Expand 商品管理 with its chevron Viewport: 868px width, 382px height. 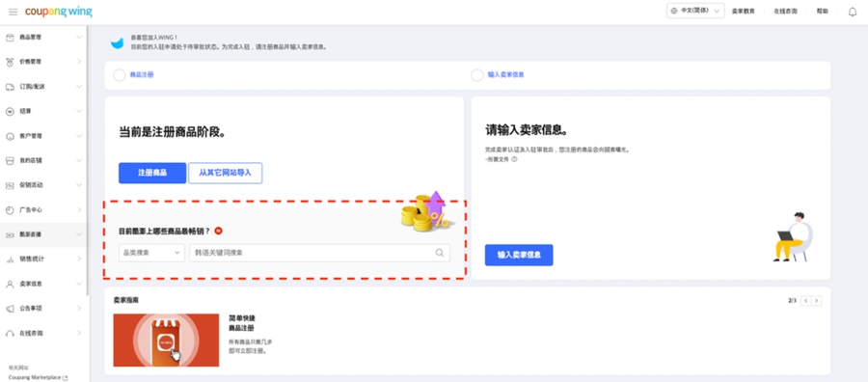pos(79,37)
